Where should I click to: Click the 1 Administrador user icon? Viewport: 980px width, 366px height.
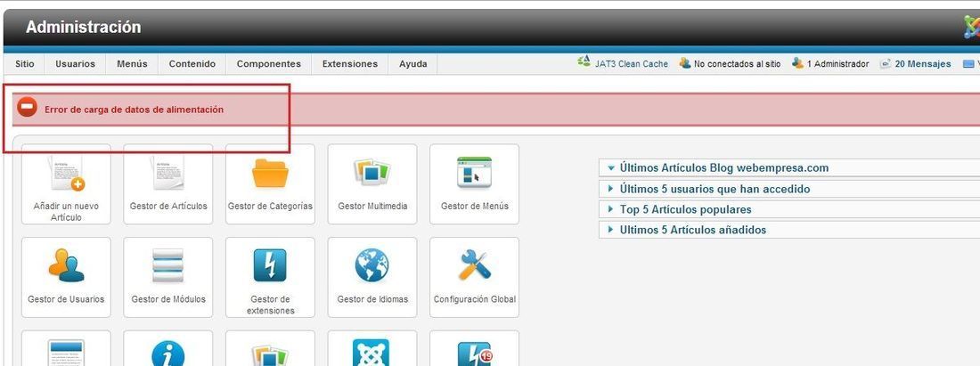click(x=797, y=63)
